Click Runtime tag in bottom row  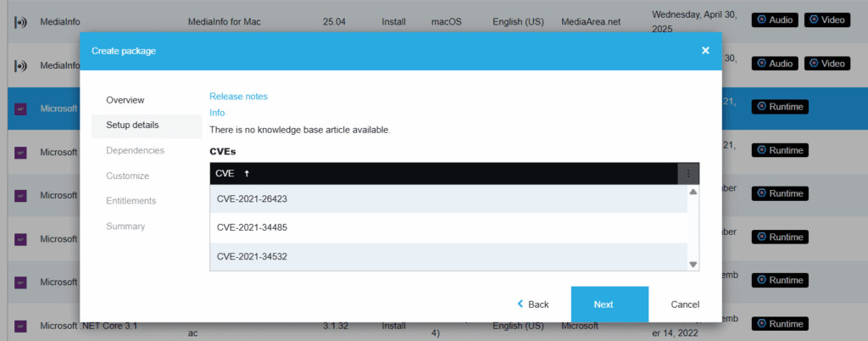click(780, 324)
